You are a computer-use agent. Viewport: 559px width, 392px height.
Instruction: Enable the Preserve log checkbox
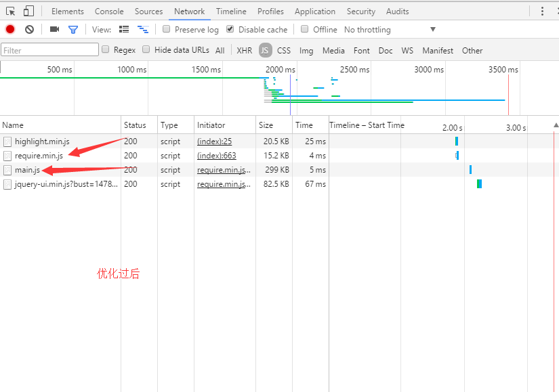tap(167, 29)
